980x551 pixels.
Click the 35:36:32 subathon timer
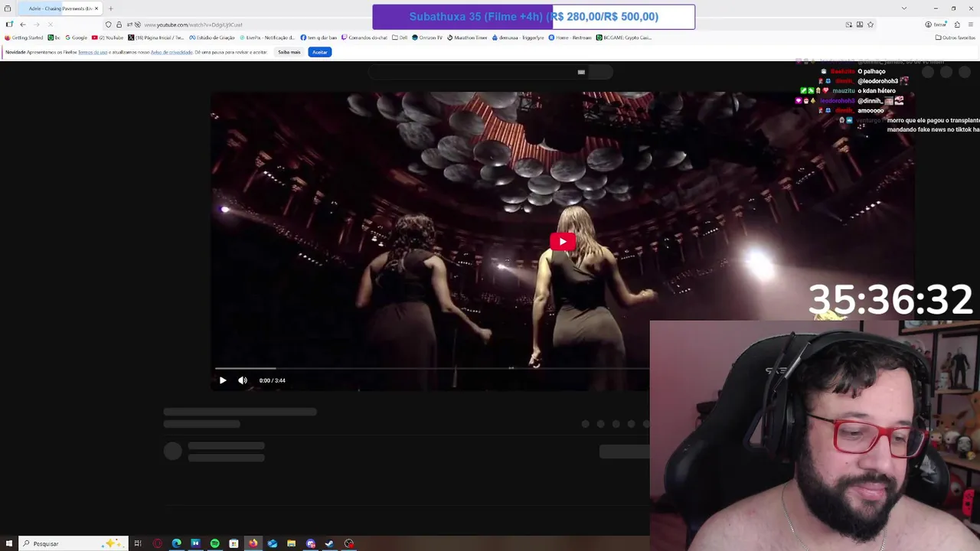pyautogui.click(x=890, y=299)
